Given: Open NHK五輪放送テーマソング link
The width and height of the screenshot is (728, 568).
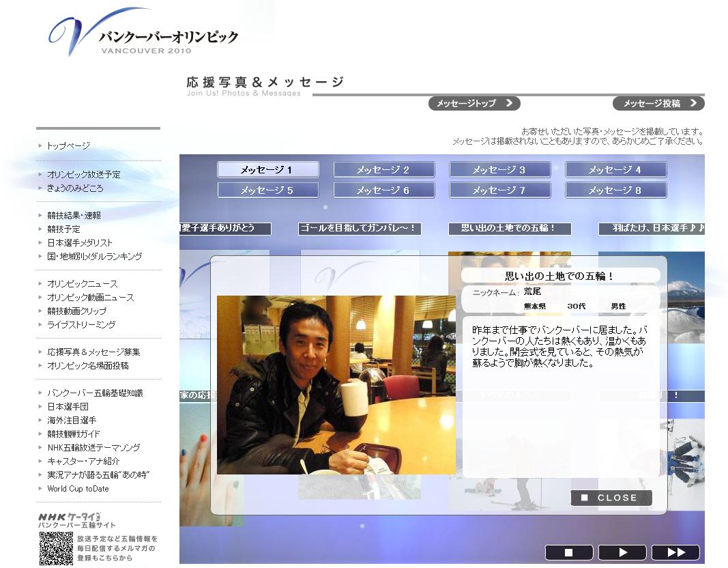Looking at the screenshot, I should point(93,448).
